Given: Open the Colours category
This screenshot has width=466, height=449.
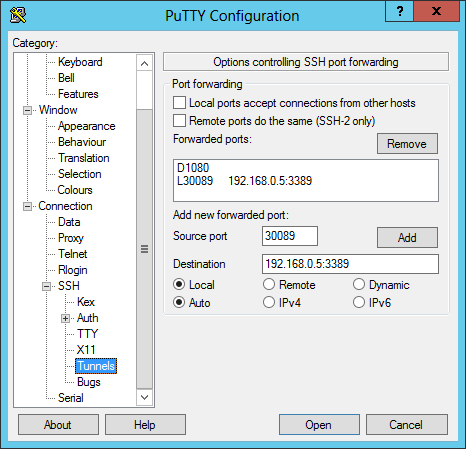Looking at the screenshot, I should [75, 190].
